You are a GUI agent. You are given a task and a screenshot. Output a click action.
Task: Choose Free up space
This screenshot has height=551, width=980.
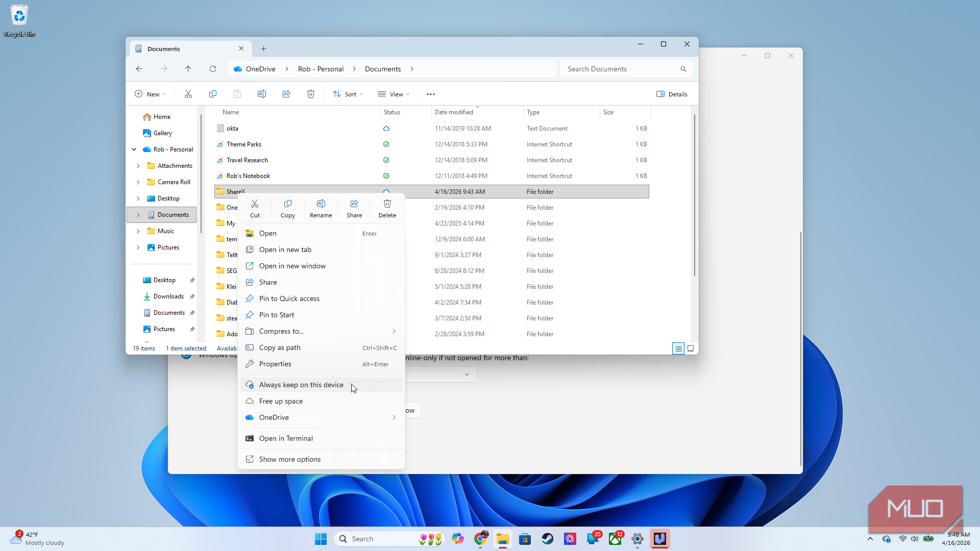tap(322, 402)
